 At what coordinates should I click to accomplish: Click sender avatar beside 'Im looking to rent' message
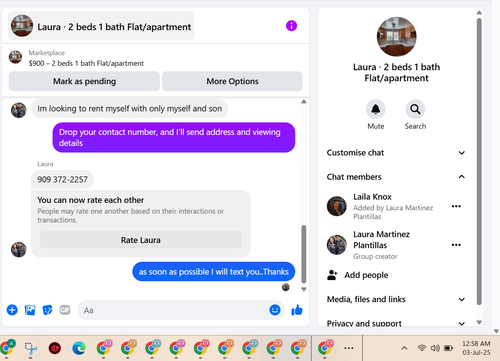(x=19, y=110)
